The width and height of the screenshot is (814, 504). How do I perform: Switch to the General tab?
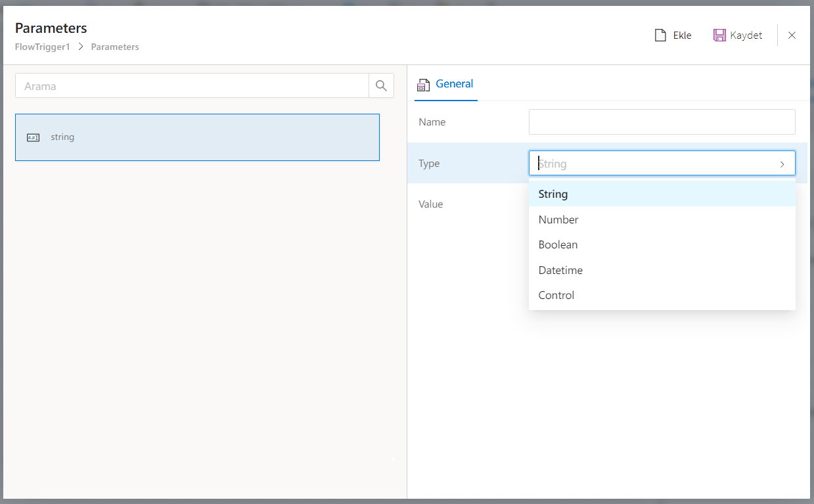453,84
